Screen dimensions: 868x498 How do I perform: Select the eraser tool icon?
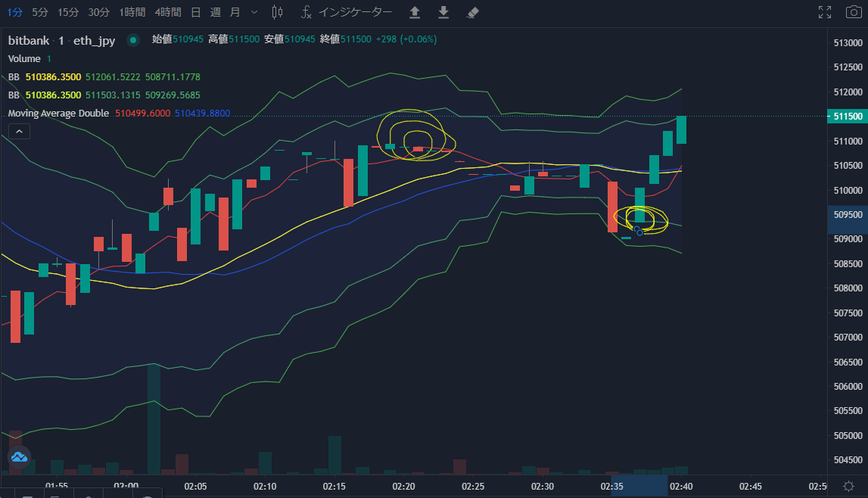472,12
